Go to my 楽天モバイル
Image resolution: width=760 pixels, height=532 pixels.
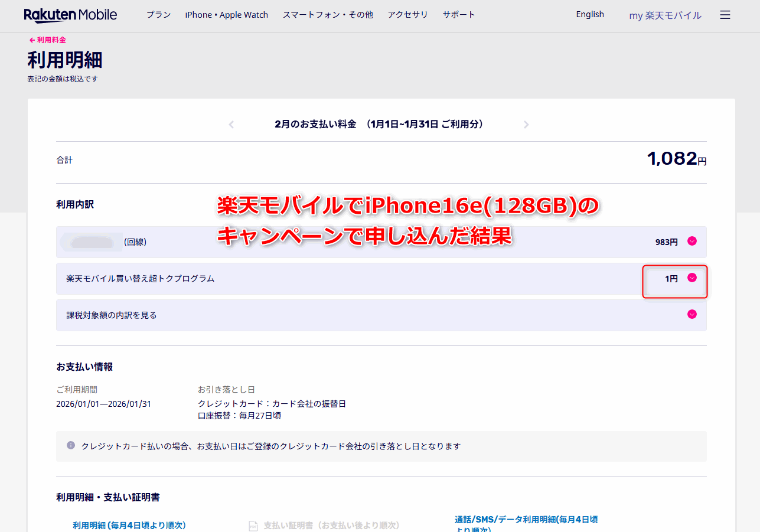point(665,15)
